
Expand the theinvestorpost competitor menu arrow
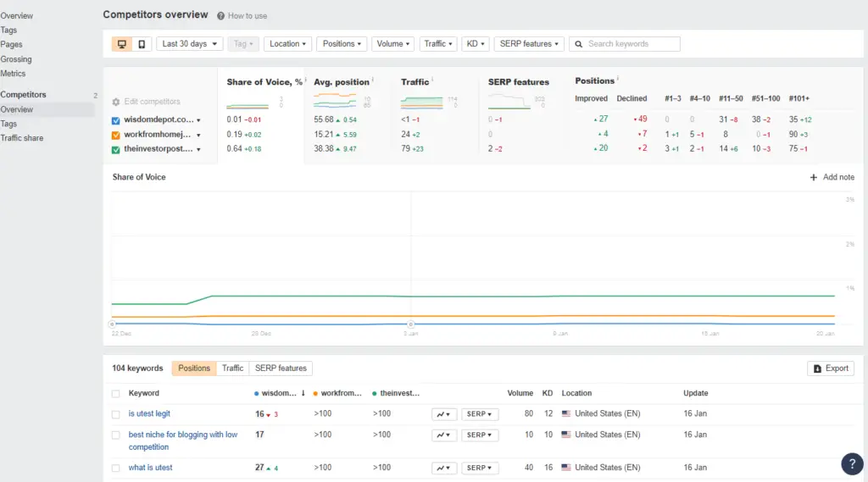(x=198, y=149)
